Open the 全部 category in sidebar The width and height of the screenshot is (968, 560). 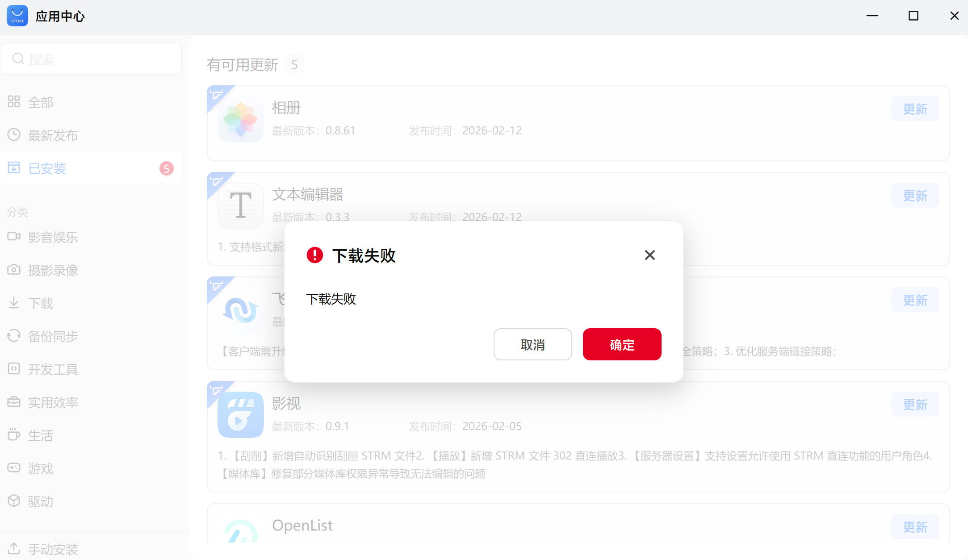pyautogui.click(x=40, y=102)
